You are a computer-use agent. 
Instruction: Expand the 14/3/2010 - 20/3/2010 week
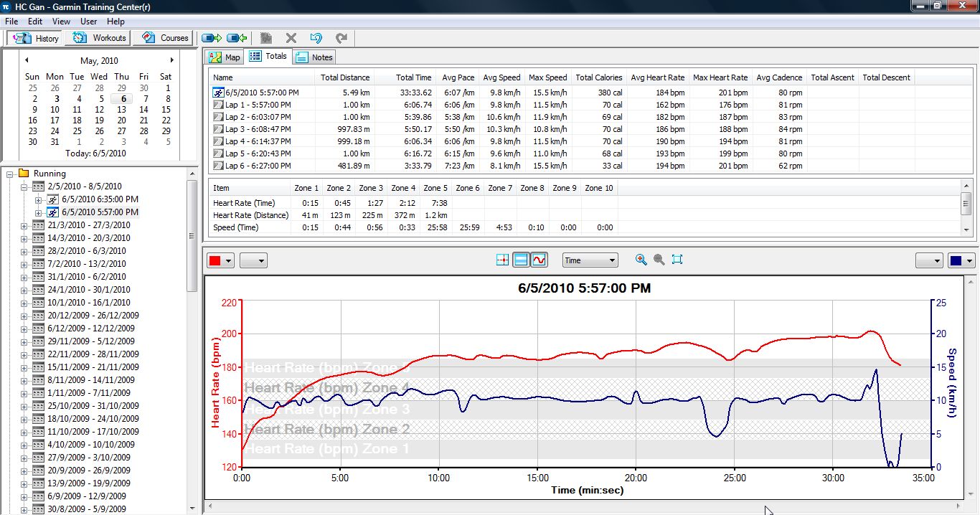click(24, 238)
